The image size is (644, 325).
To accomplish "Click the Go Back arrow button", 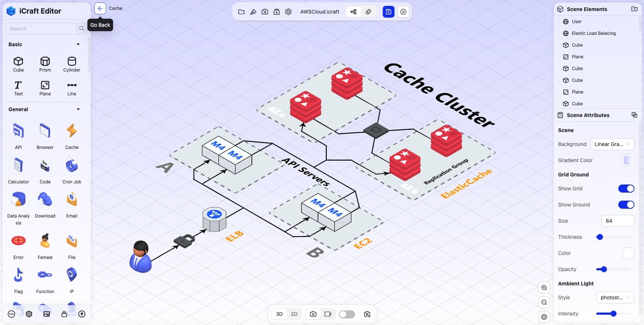I will [x=100, y=8].
